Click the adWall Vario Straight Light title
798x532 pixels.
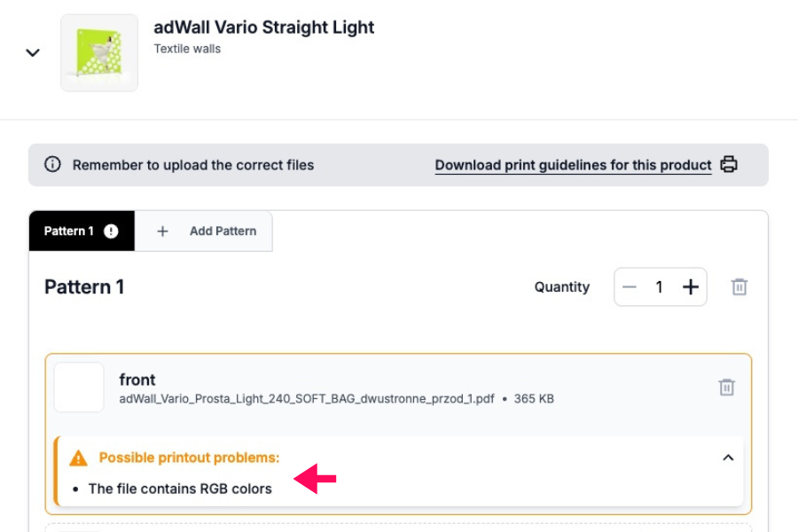[x=264, y=27]
